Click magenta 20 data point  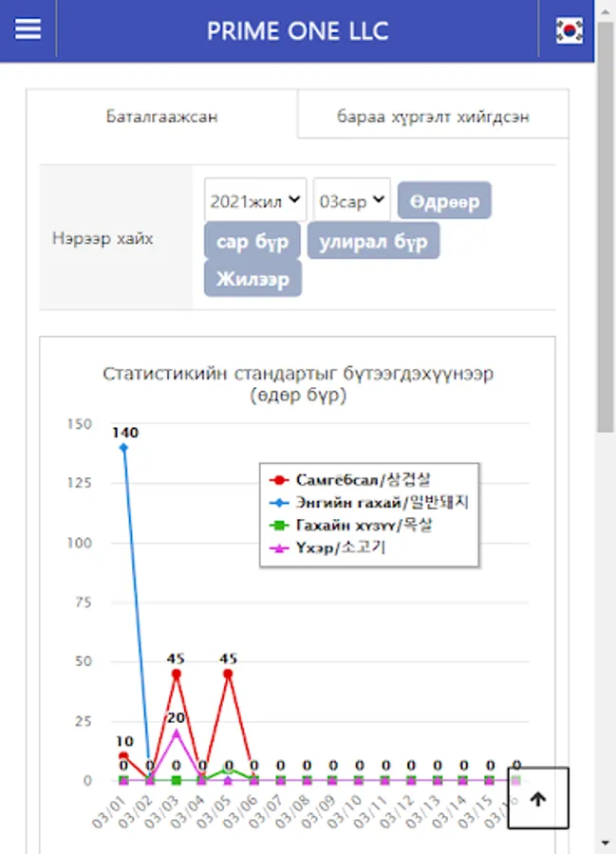point(176,733)
